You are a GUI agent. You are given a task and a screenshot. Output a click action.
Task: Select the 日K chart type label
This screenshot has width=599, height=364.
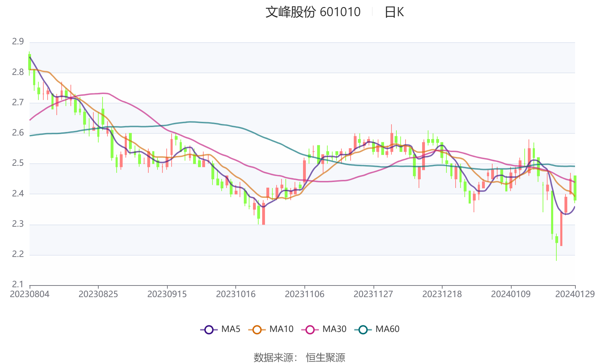[394, 12]
